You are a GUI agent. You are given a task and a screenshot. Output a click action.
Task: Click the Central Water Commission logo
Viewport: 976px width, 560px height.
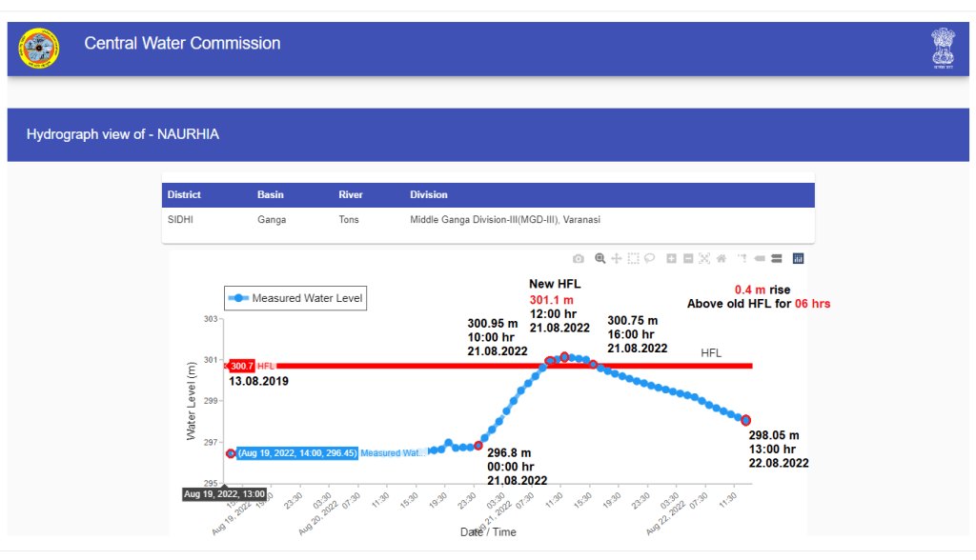[x=39, y=48]
